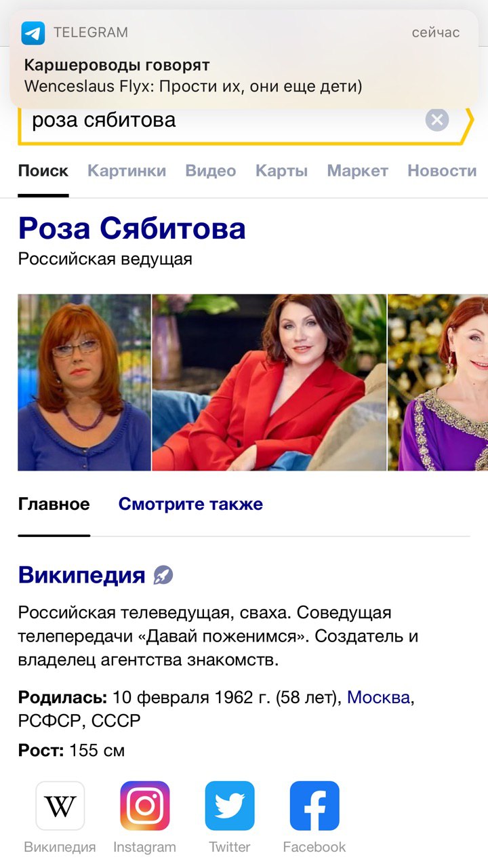
Task: Switch to the Картинки tab
Action: pyautogui.click(x=127, y=171)
